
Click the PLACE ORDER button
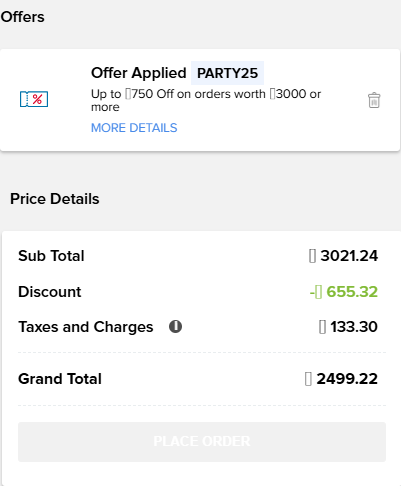tap(202, 442)
